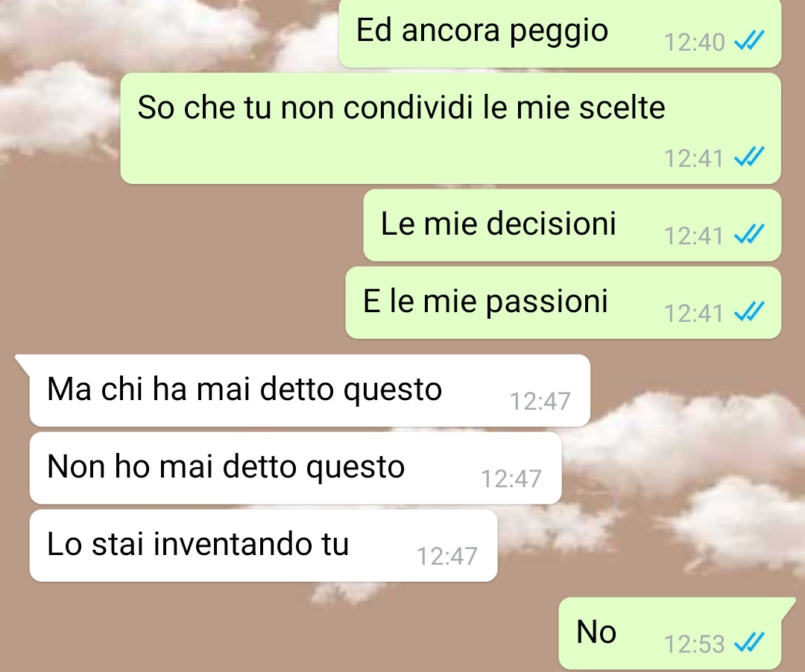Tap 12:47 time of 'Lo stai inventando tu'
This screenshot has height=672, width=805.
[x=447, y=556]
